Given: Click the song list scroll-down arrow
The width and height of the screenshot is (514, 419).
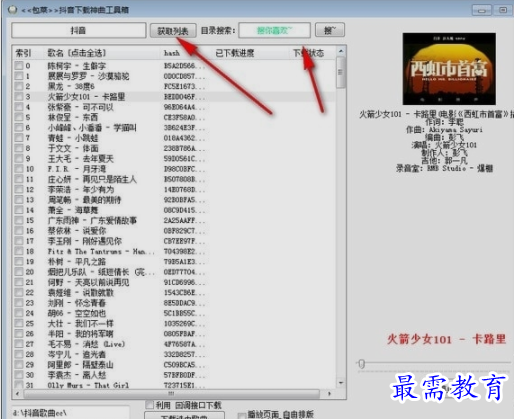Looking at the screenshot, I should click(x=341, y=383).
